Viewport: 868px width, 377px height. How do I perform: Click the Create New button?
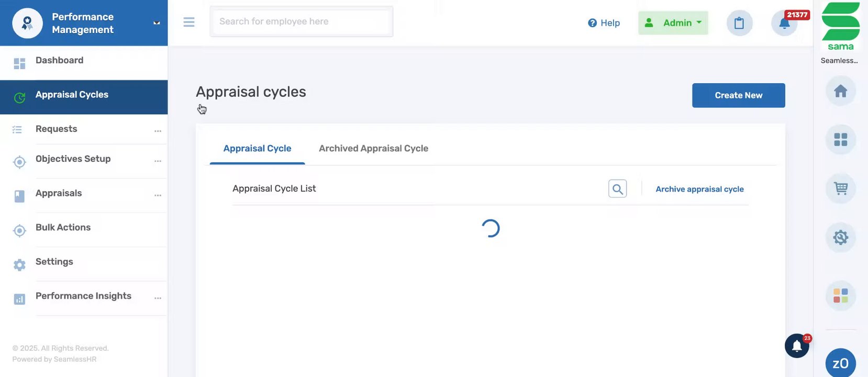(738, 95)
